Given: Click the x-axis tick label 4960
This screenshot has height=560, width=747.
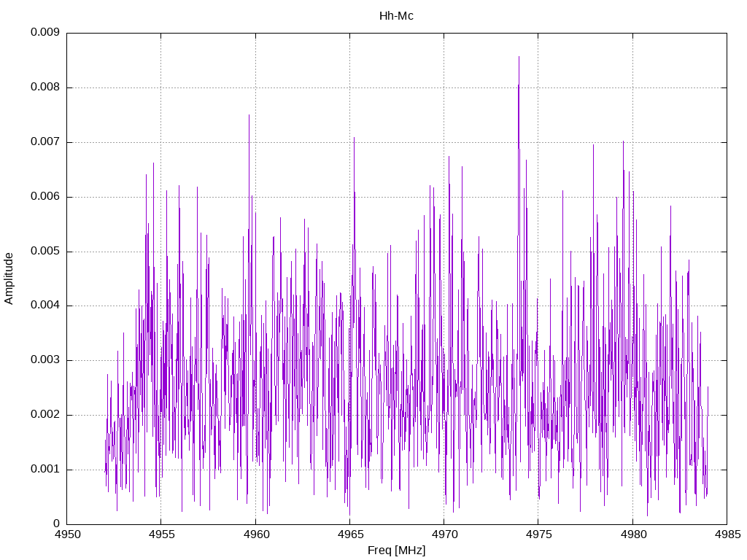Looking at the screenshot, I should click(256, 534).
